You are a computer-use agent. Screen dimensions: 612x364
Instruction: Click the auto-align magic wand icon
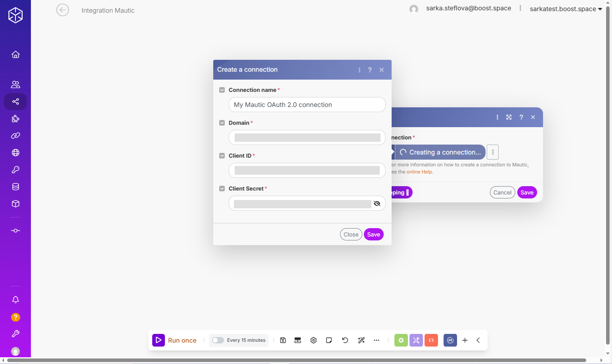(361, 340)
